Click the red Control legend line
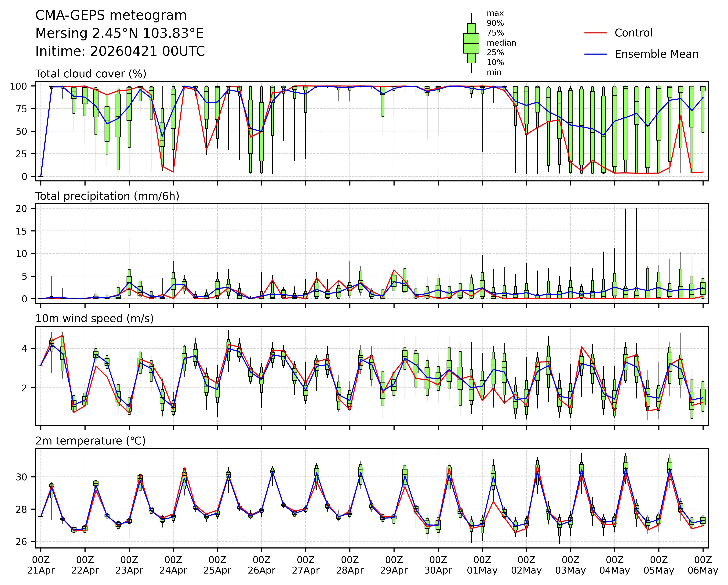This screenshot has width=728, height=585. (x=595, y=33)
